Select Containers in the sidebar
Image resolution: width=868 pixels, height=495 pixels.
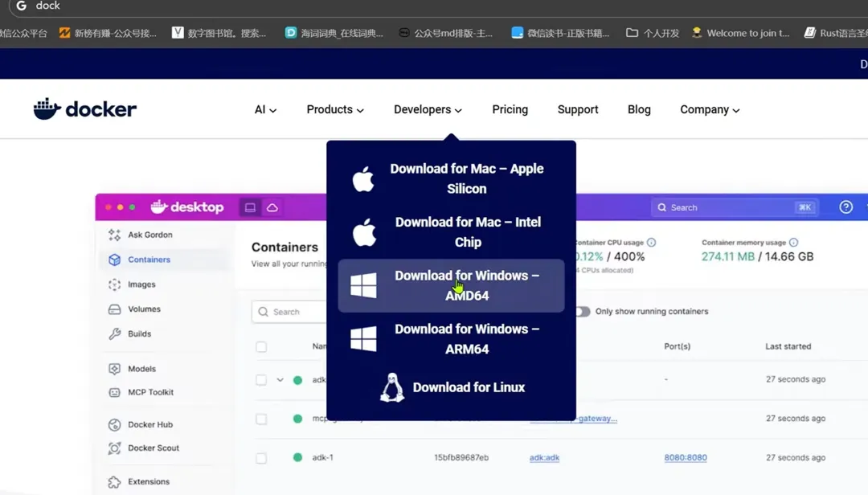pyautogui.click(x=149, y=259)
